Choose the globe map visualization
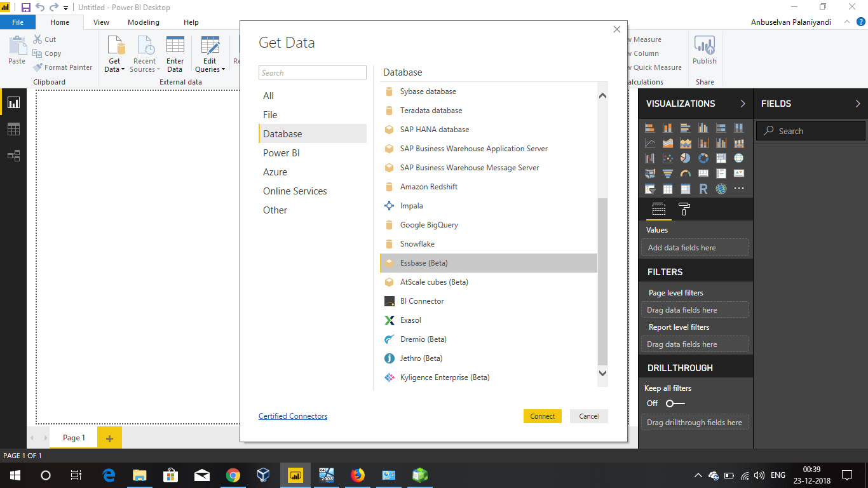 (738, 158)
